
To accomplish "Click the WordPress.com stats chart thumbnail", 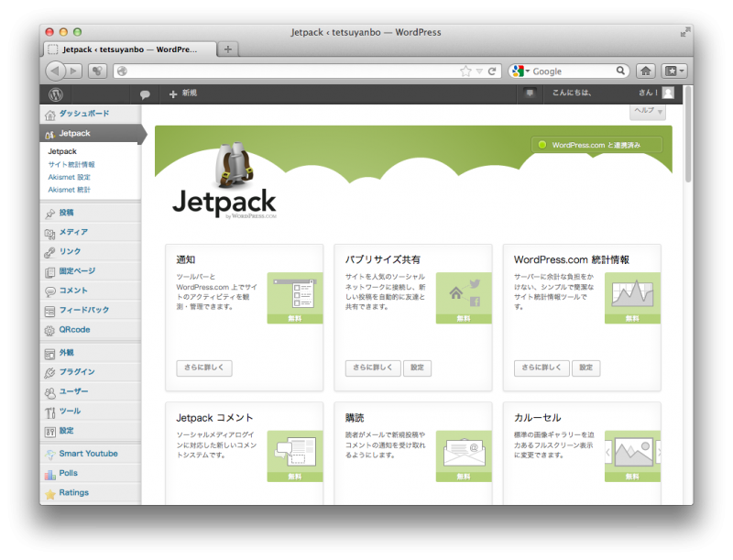I will coord(632,298).
